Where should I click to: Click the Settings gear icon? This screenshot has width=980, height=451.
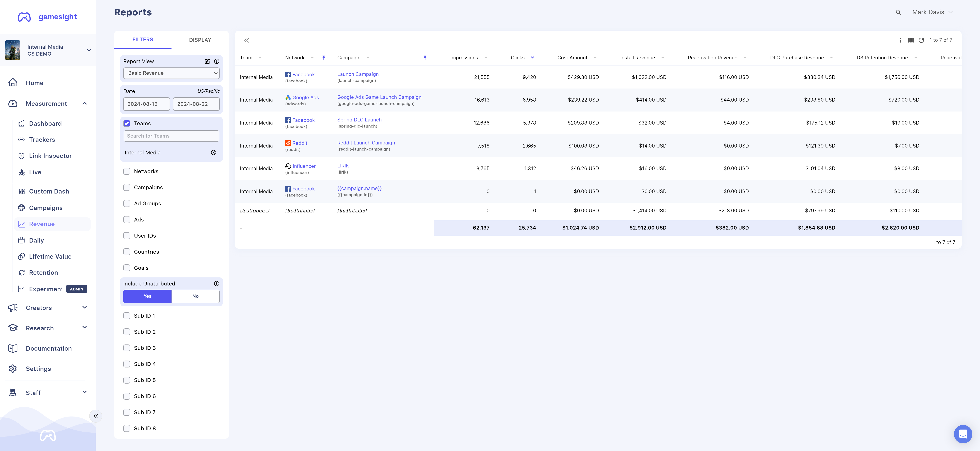click(x=13, y=369)
